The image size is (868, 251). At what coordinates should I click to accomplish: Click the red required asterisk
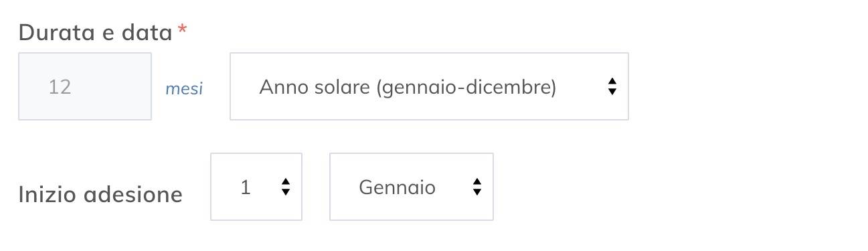pyautogui.click(x=182, y=29)
